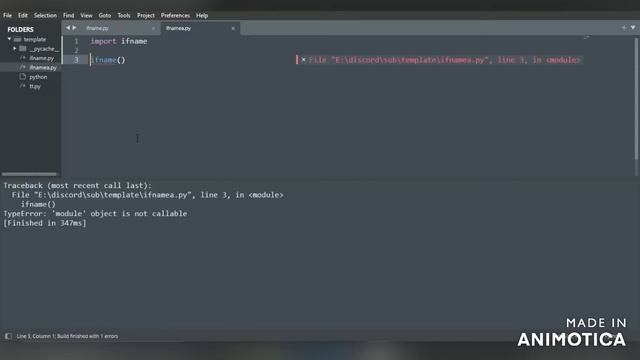
Task: Open the Goto menu
Action: pyautogui.click(x=105, y=16)
